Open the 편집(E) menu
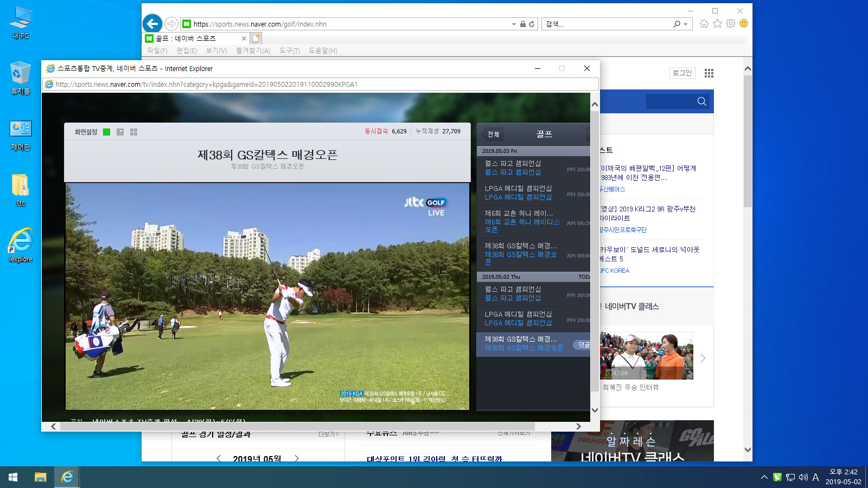 [187, 50]
